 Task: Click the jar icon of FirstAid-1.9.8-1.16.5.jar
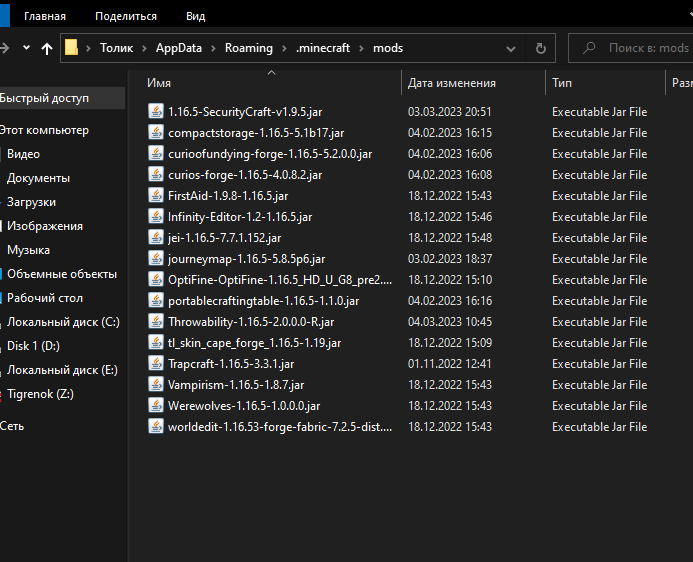coord(156,195)
